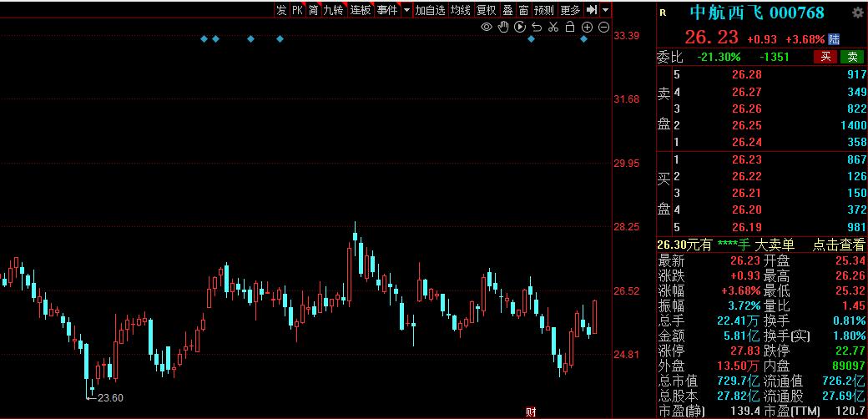868x419 pixels.
Task: Open the 更多 menu
Action: coord(570,10)
